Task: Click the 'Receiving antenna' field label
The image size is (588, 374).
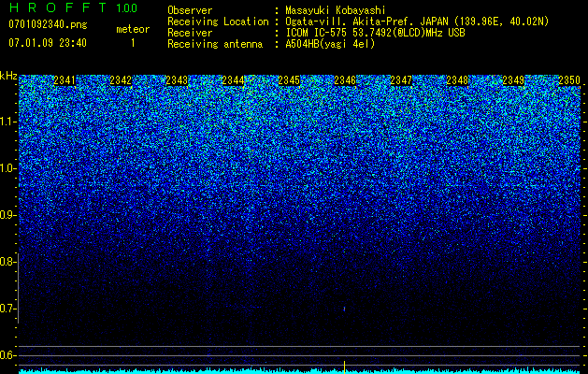Action: (215, 44)
